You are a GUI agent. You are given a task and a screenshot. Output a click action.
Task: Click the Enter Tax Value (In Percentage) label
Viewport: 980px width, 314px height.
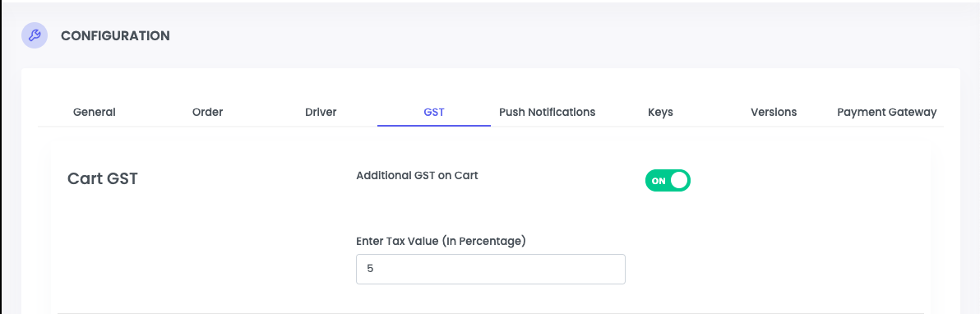pyautogui.click(x=441, y=241)
